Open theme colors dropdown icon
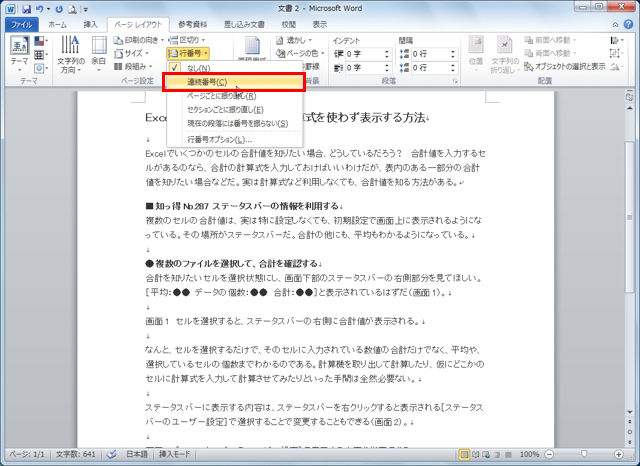This screenshot has width=640, height=466. pos(40,41)
